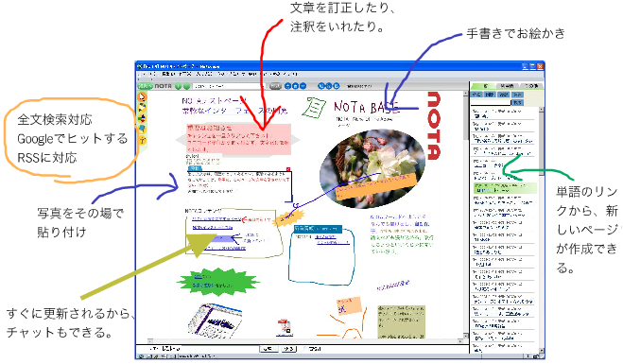Click the gray pill button beside address box
Image resolution: width=623 pixels, height=364 pixels.
275,86
